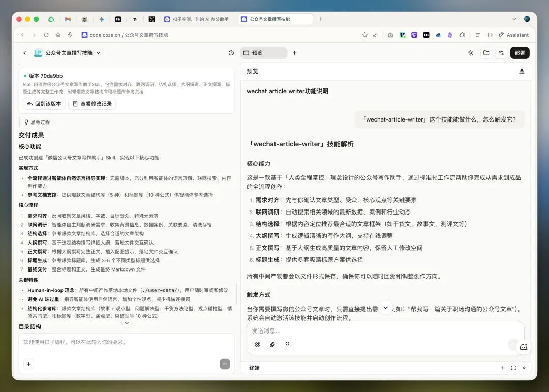549x392 pixels.
Task: Click the 交付成果 heading
Action: (x=31, y=135)
